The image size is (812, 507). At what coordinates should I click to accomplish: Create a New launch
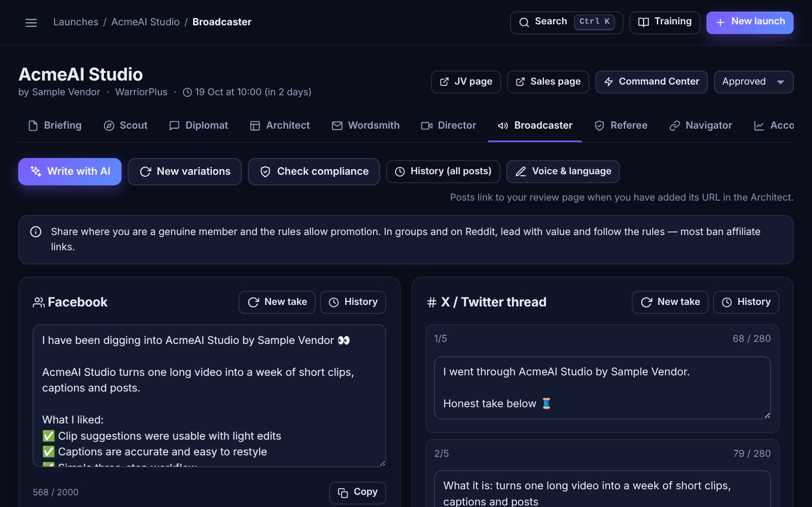(x=750, y=22)
